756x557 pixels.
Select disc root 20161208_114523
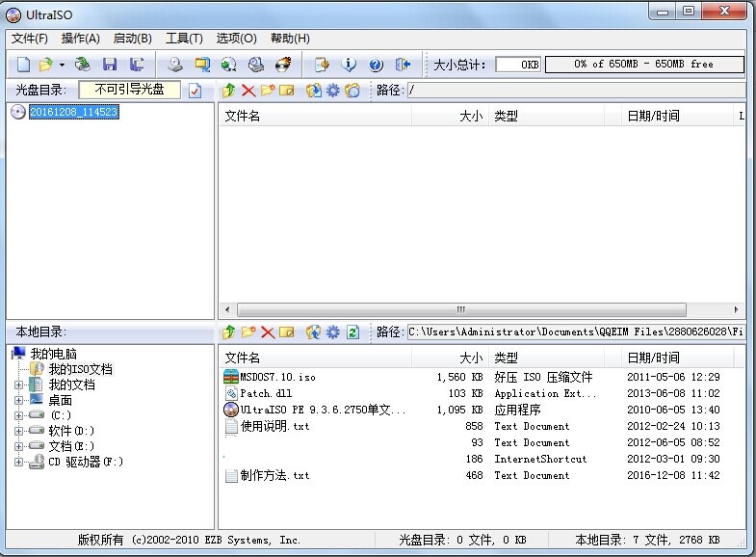pos(74,112)
